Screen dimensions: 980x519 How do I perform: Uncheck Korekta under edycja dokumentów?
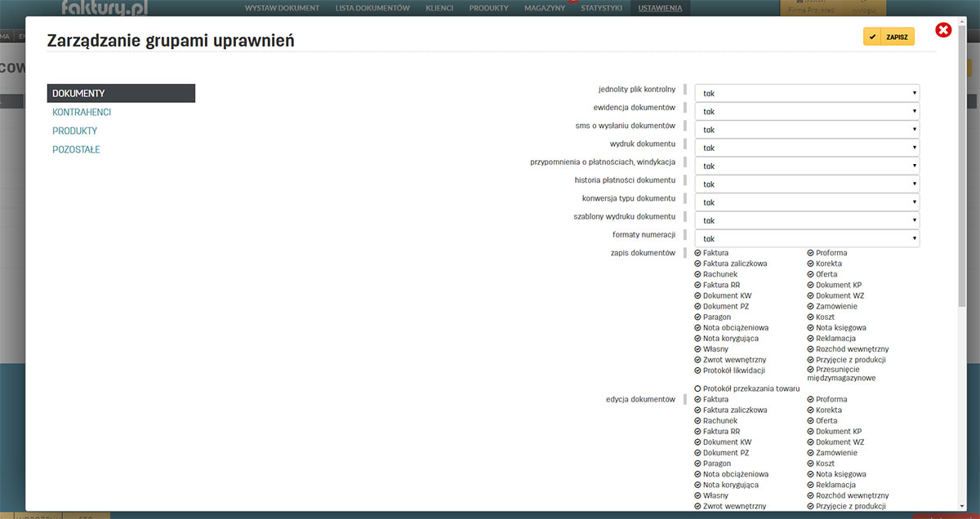tap(810, 410)
